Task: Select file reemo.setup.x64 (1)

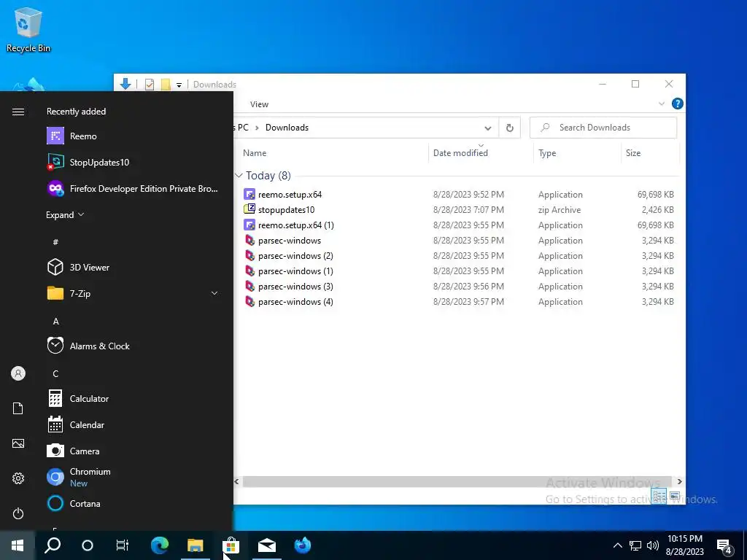Action: point(296,225)
